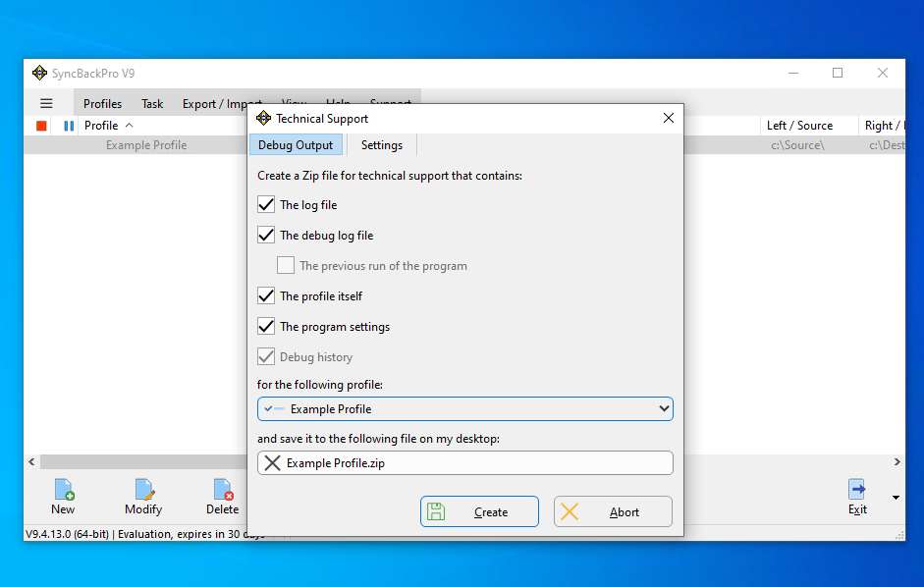Viewport: 924px width, 587px height.
Task: Click the Abort button
Action: click(613, 511)
